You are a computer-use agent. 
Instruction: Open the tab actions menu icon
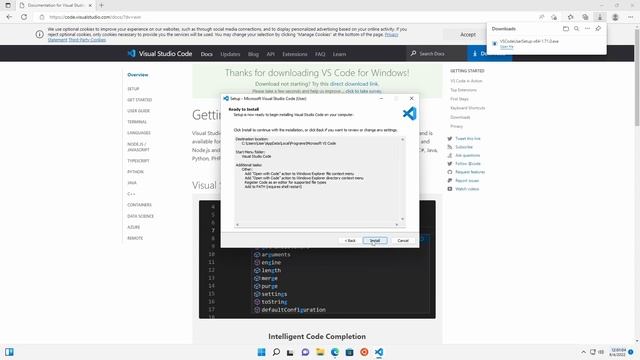pyautogui.click(x=8, y=5)
